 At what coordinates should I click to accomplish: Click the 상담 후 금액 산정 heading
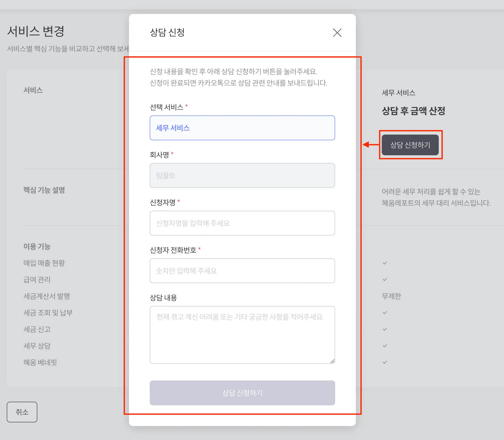(413, 111)
